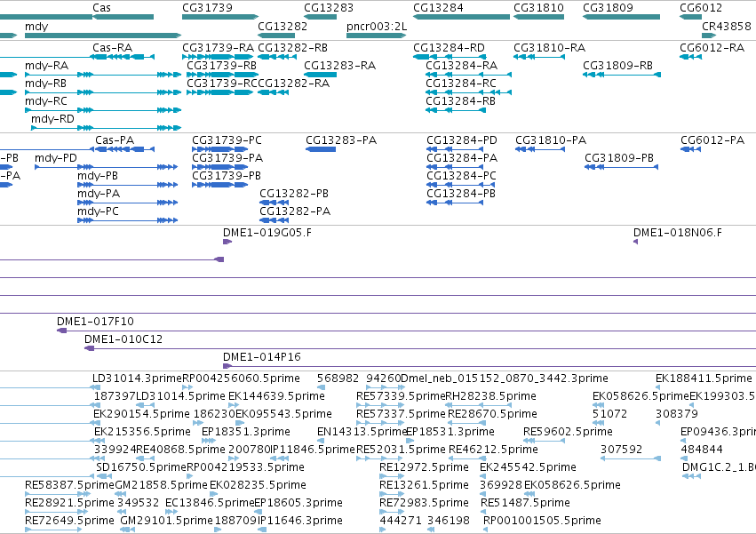Click the CG31810 gene label
756x534 pixels.
coord(538,8)
